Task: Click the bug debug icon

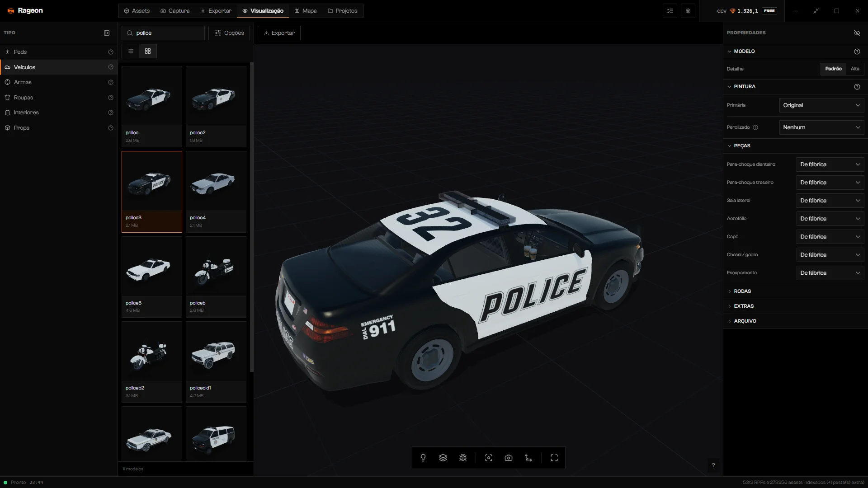Action: 463,458
